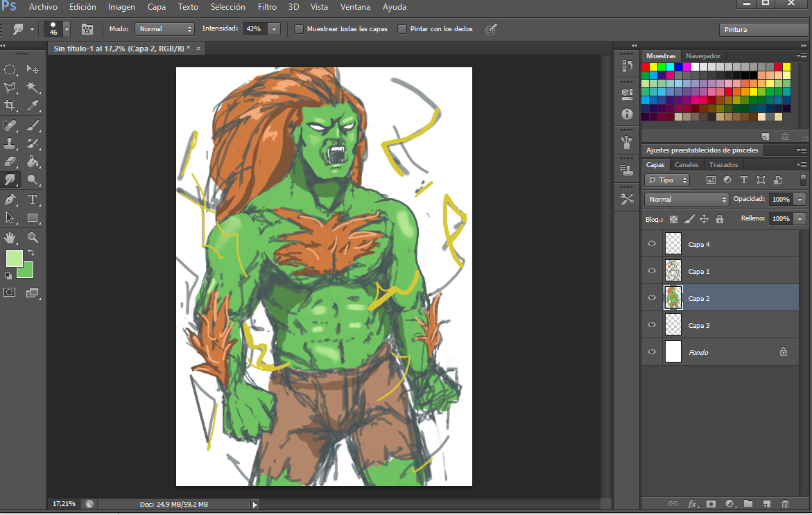Select the Pen tool

pos(10,200)
